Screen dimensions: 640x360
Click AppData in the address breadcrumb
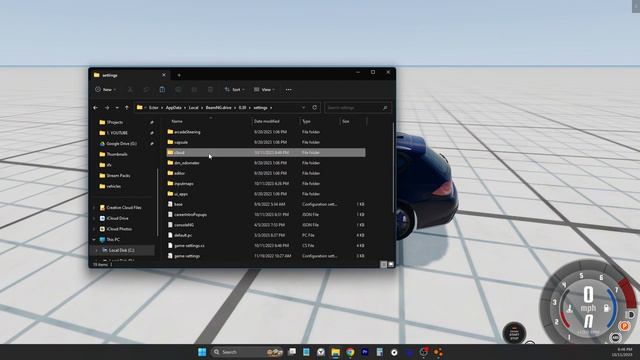click(x=173, y=108)
